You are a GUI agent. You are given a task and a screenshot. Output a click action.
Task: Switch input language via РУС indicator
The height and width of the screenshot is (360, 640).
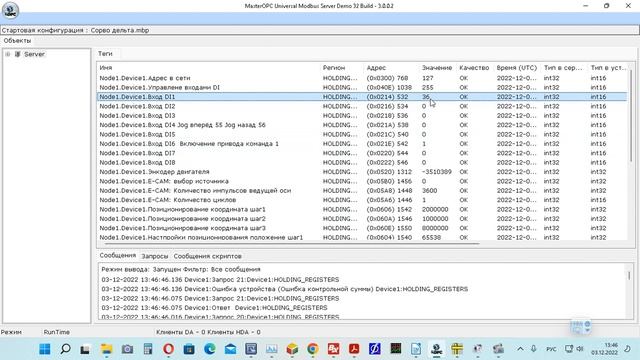[551, 349]
